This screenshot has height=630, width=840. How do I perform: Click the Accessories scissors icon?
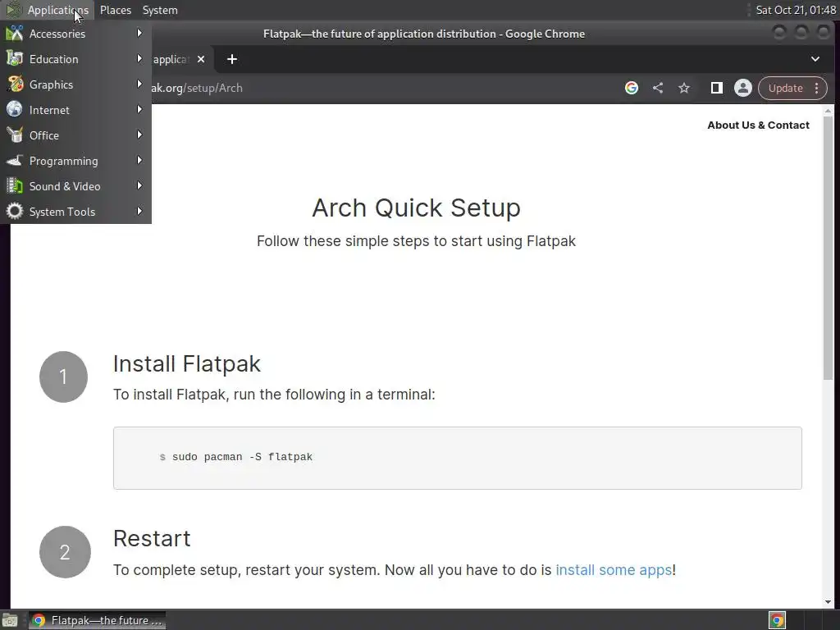tap(15, 33)
